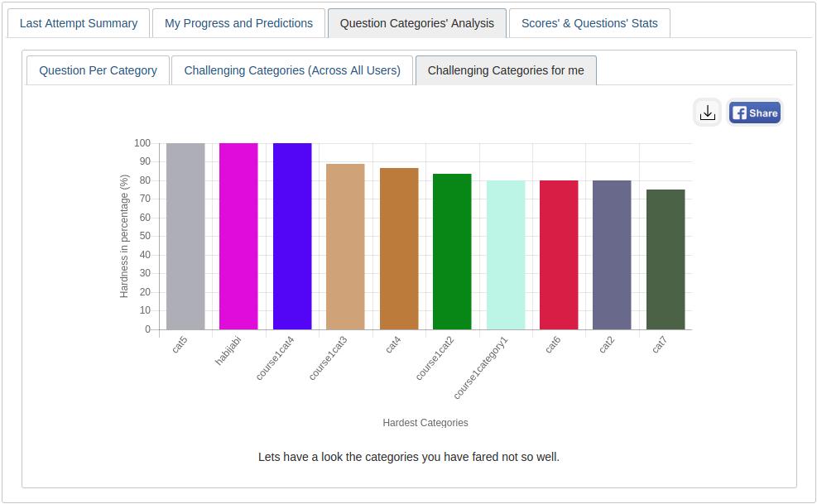
Task: Switch to My Progress and Predictions tab
Action: click(x=238, y=23)
